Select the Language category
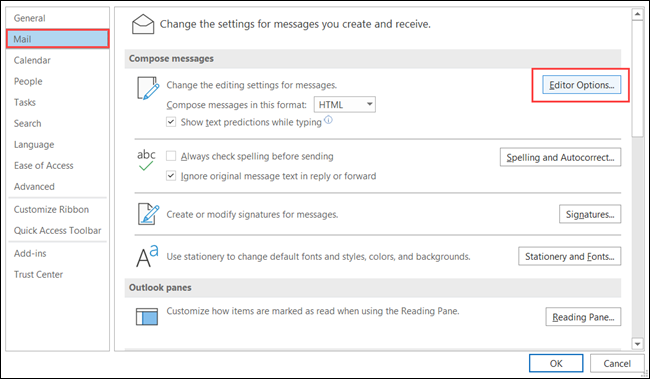The height and width of the screenshot is (379, 650). click(x=58, y=144)
